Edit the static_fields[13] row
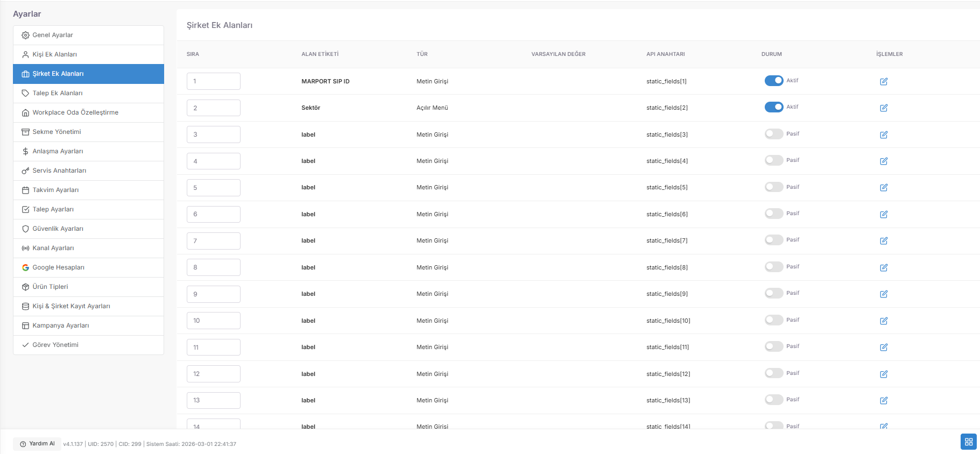This screenshot has height=454, width=980. point(884,400)
